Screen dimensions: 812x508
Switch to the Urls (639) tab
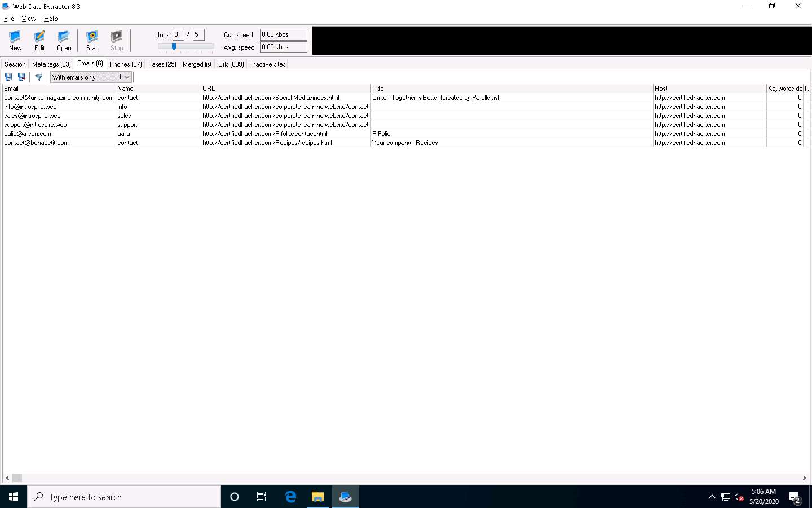click(x=231, y=64)
